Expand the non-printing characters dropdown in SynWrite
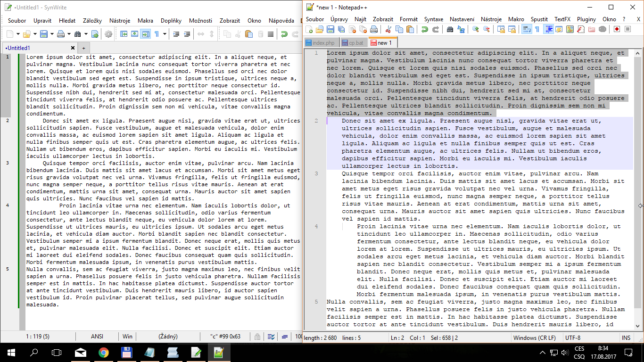644x362 pixels. tap(164, 34)
